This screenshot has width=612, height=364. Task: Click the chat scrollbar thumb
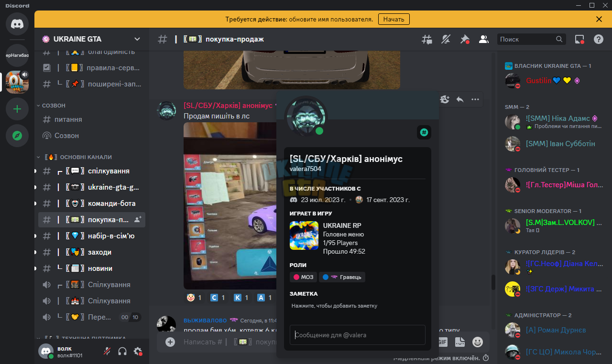pos(493,282)
